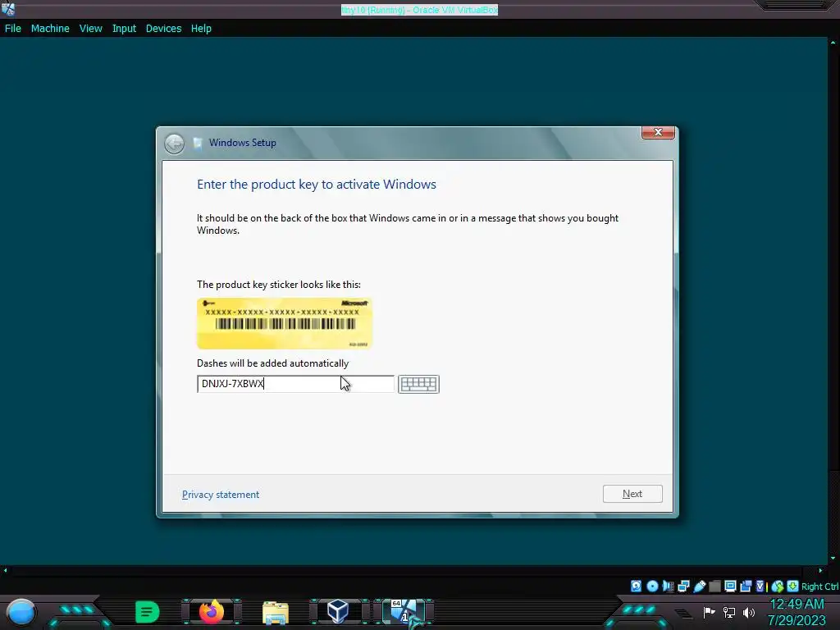Click the recording status icon
Screen dimensions: 840x630
(x=746, y=586)
